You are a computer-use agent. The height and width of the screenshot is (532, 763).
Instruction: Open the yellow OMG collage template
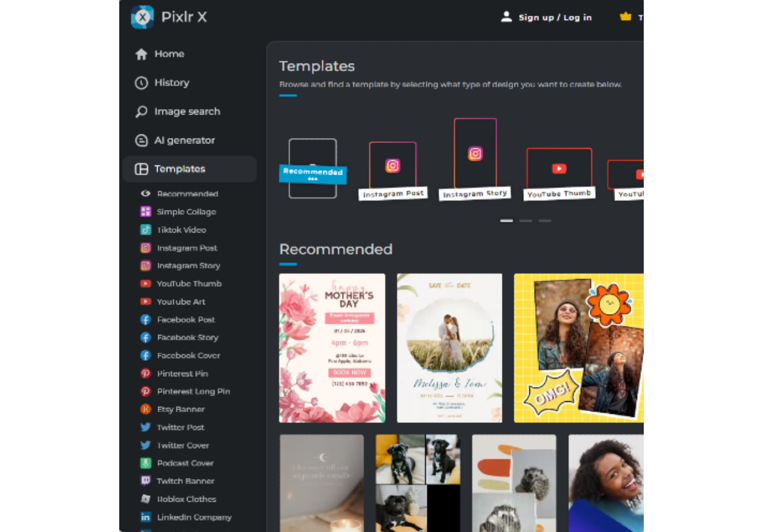pos(578,348)
